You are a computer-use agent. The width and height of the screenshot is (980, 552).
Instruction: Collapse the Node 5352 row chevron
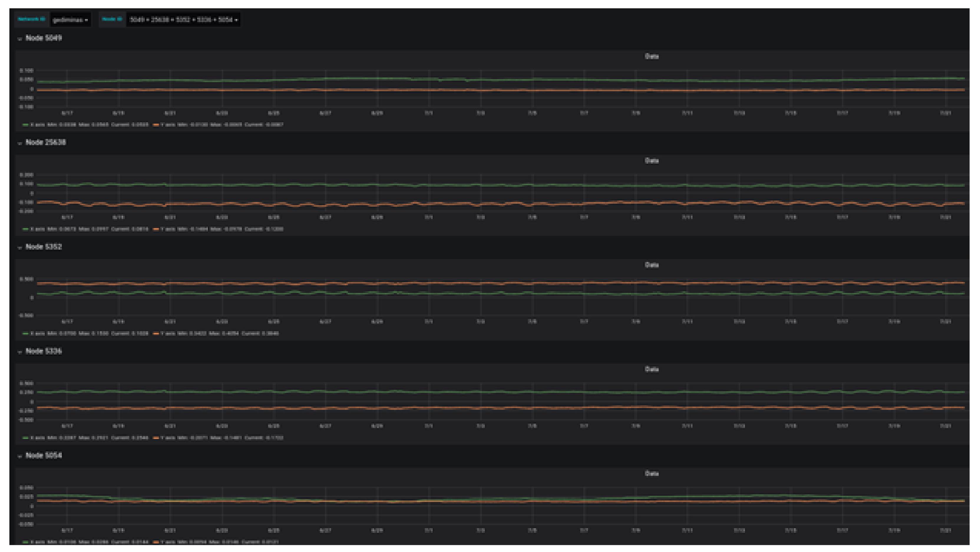pyautogui.click(x=20, y=248)
